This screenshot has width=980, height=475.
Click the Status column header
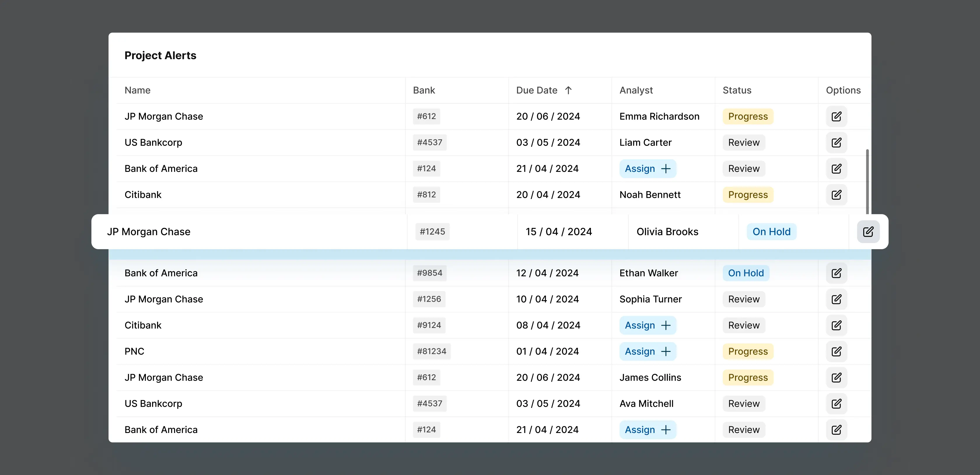pyautogui.click(x=737, y=90)
